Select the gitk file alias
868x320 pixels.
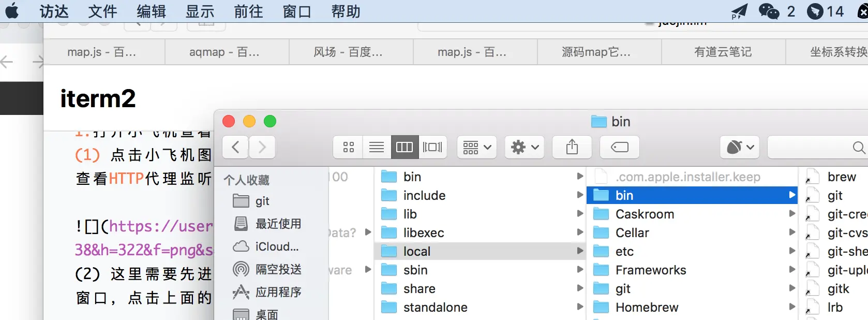[834, 288]
